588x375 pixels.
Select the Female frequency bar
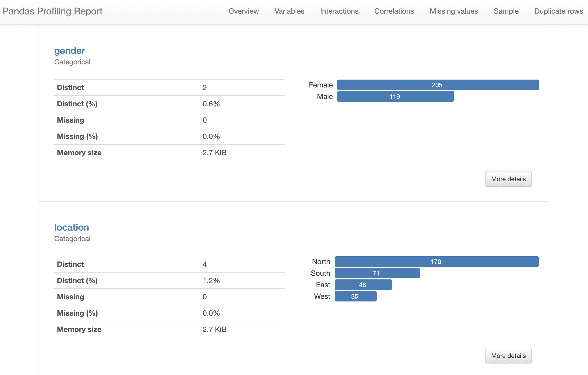coord(437,85)
